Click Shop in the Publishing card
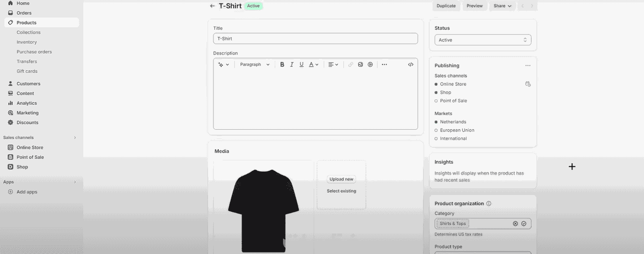The image size is (644, 254). click(x=446, y=93)
